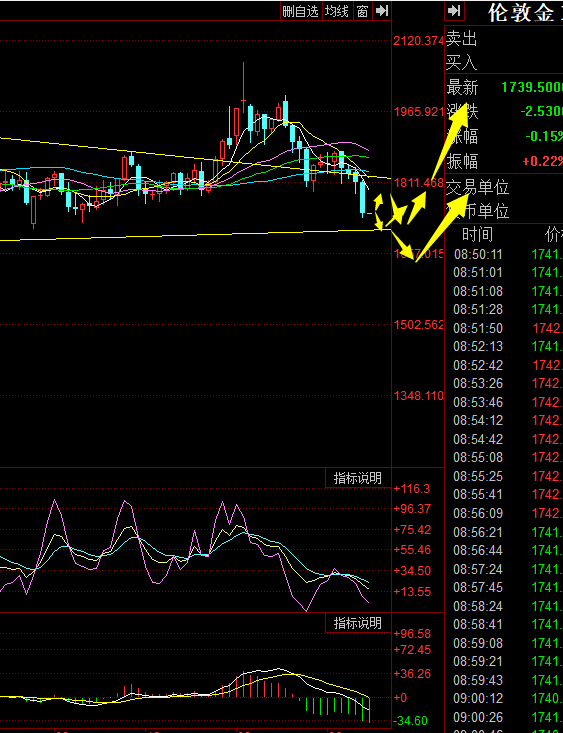Click the 1502.562 price axis label

pyautogui.click(x=418, y=325)
